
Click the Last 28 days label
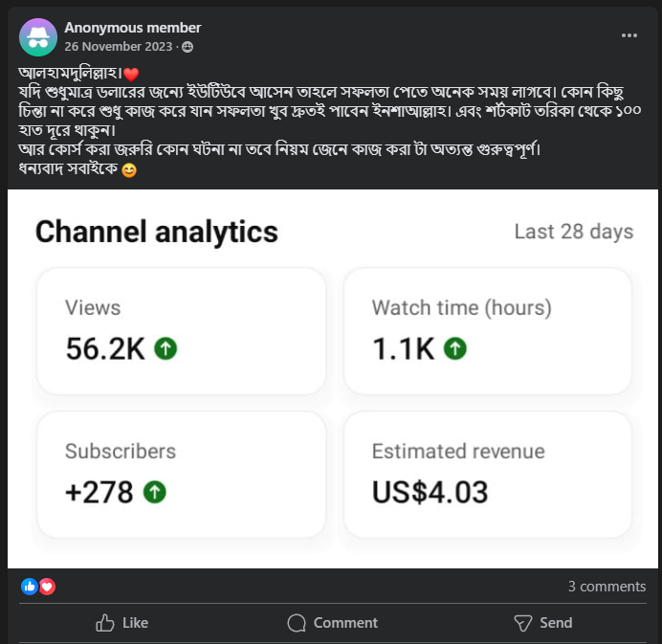[573, 232]
